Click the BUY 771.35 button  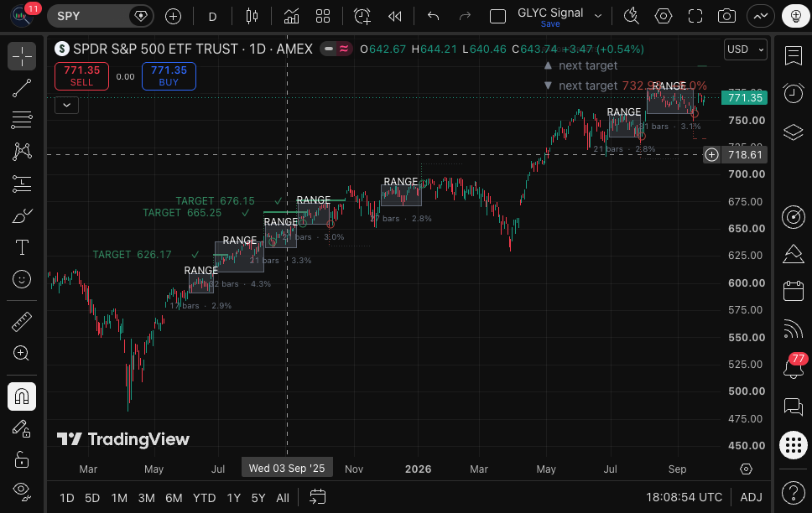pos(169,76)
